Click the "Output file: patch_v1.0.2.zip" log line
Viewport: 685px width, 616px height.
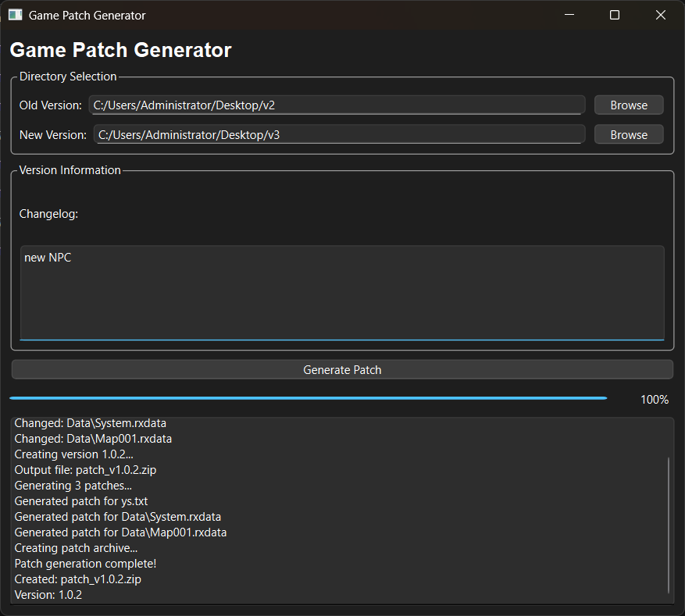[x=91, y=470]
